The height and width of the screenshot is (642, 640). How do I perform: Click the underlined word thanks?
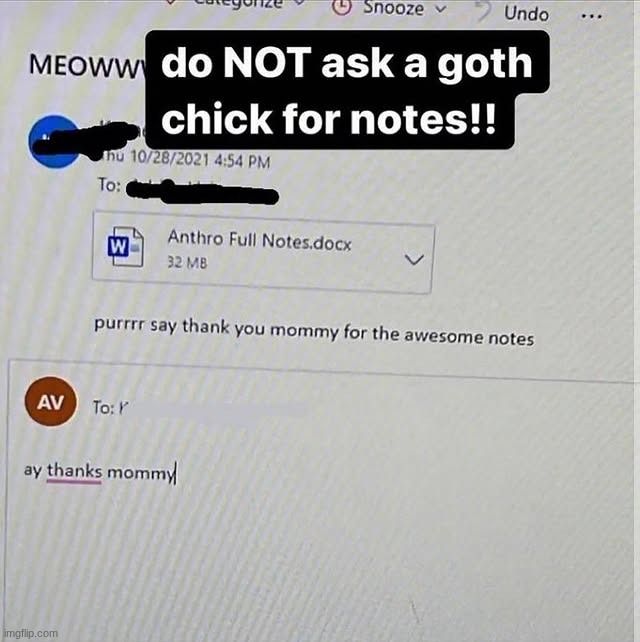tap(74, 471)
